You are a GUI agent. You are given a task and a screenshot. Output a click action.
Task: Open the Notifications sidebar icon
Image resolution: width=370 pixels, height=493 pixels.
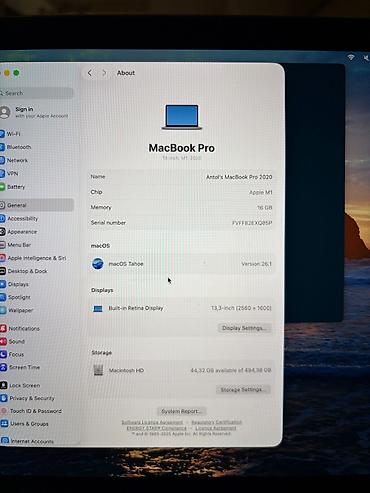tap(3, 329)
